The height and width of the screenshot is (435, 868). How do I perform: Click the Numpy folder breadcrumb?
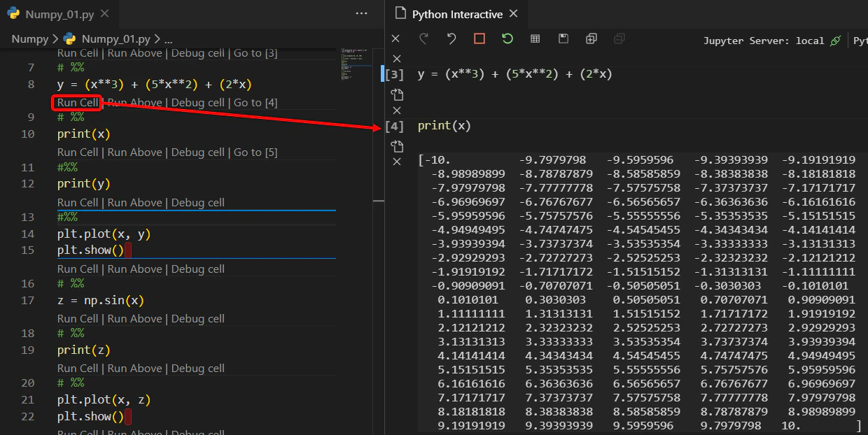click(x=30, y=39)
